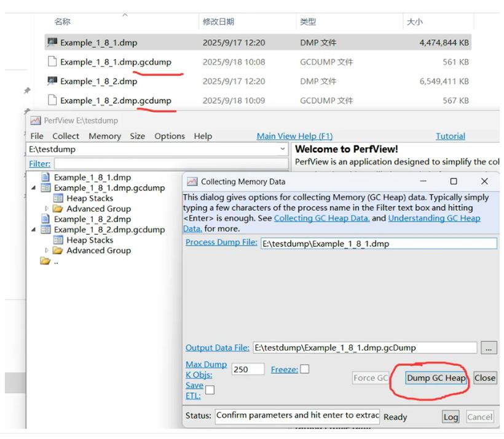Open the Main View Help (F1) link

[x=294, y=136]
